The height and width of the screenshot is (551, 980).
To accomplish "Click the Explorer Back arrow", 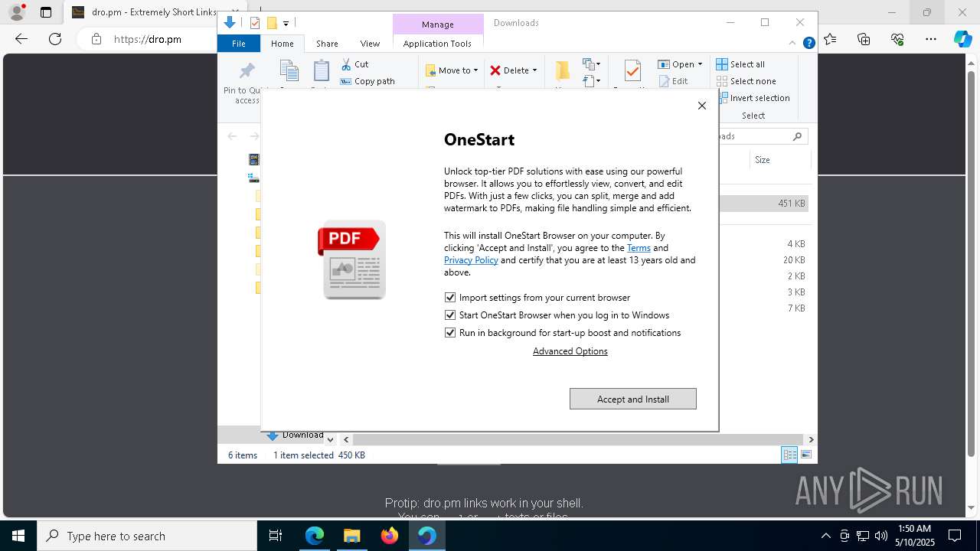I will click(x=232, y=136).
